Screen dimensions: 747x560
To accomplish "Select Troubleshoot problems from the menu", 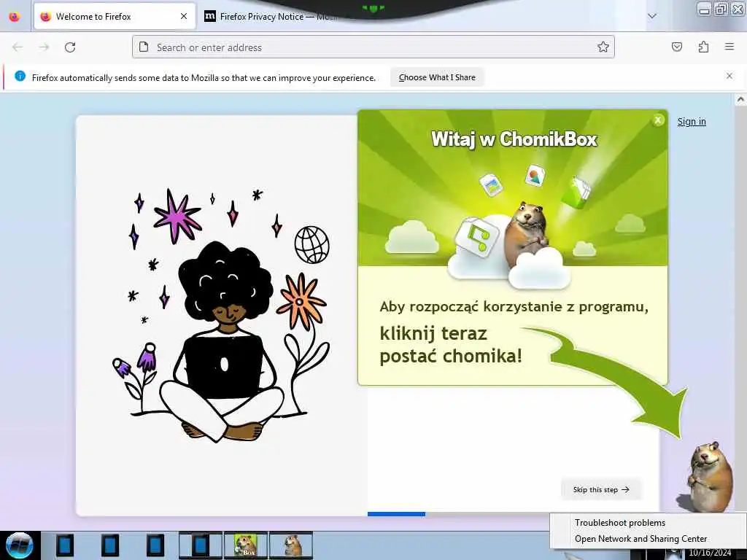I will [620, 523].
